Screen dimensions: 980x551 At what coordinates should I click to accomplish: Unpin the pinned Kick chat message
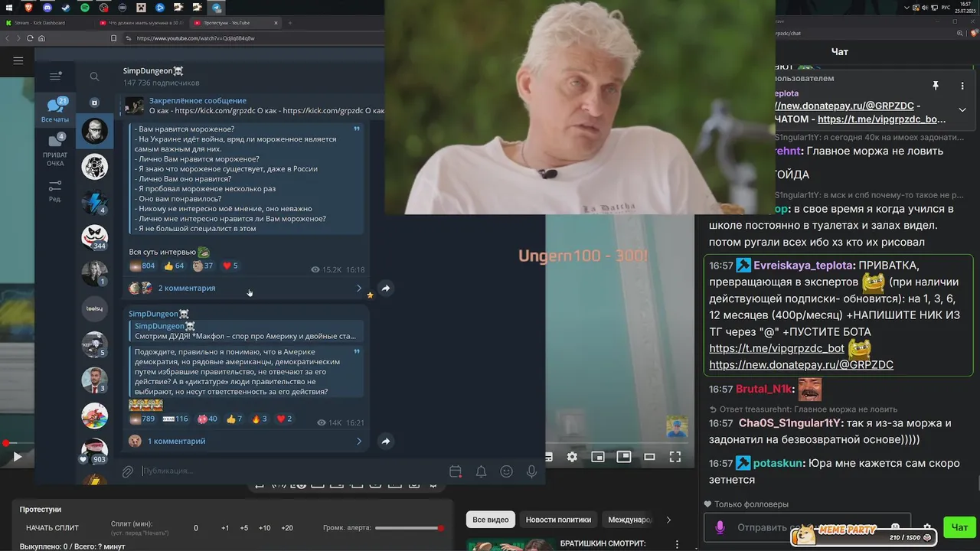935,86
